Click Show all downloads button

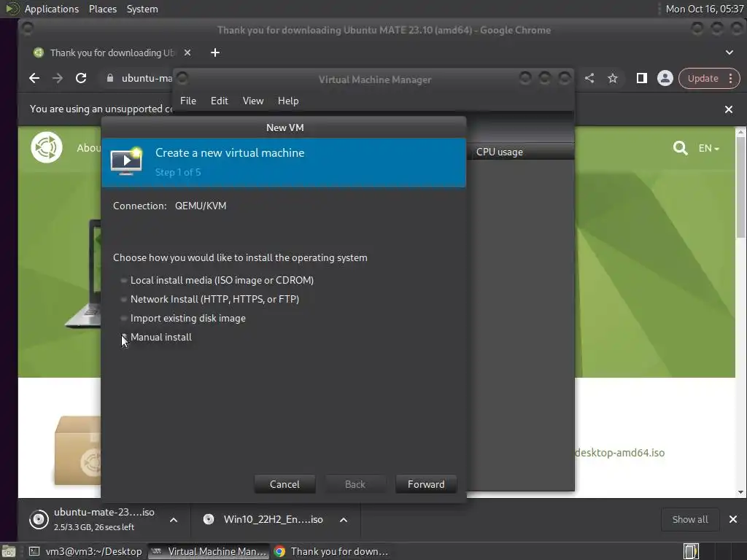point(690,519)
